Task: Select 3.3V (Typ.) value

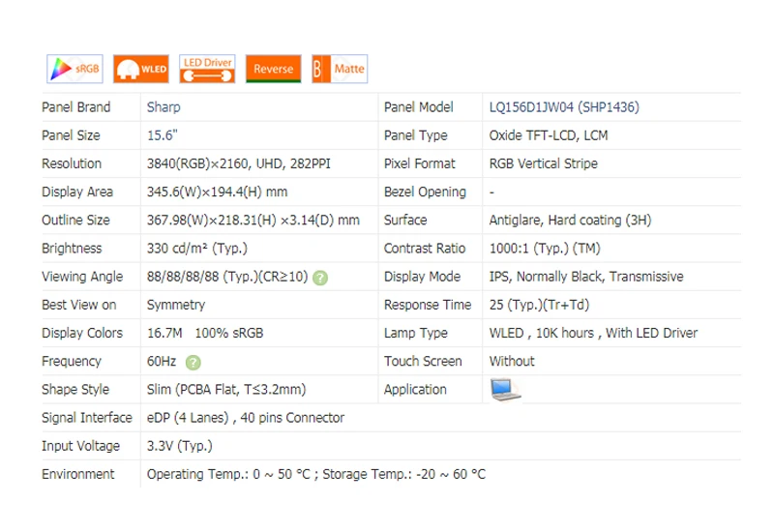Action: coord(180,446)
